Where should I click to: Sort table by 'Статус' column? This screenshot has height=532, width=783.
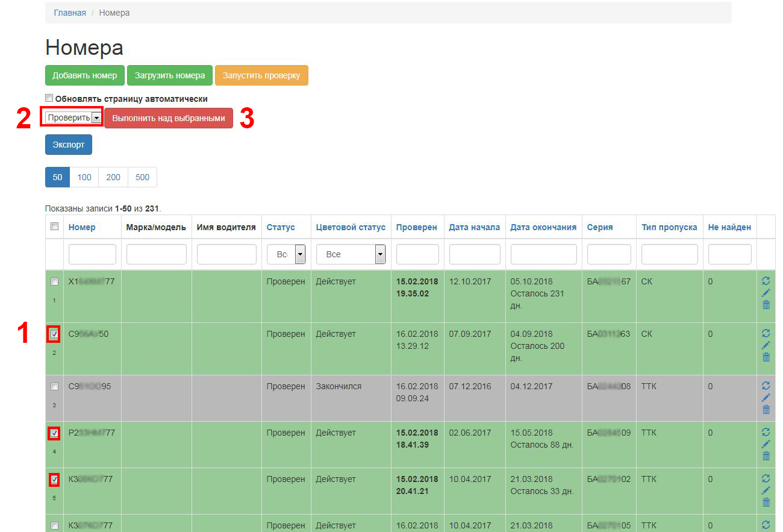tap(281, 227)
